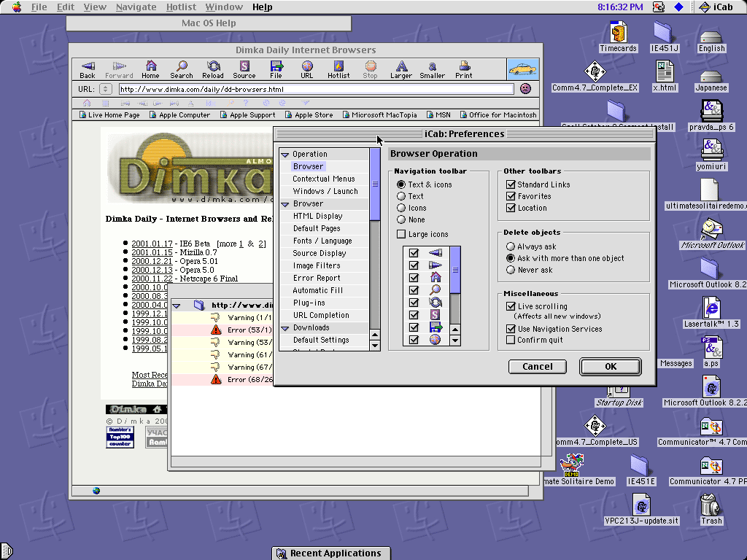Open the Apple menu icon
Screen dimensions: 747x560
[x=17, y=7]
